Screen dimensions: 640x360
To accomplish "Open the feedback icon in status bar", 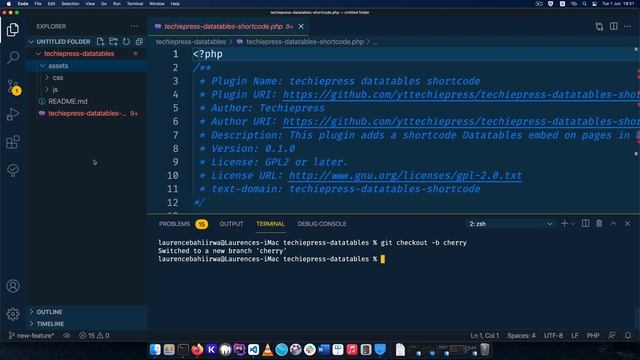I will point(612,336).
